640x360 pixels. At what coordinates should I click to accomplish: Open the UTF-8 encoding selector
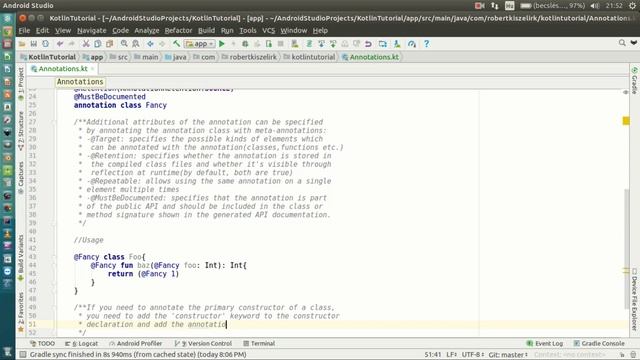click(473, 354)
